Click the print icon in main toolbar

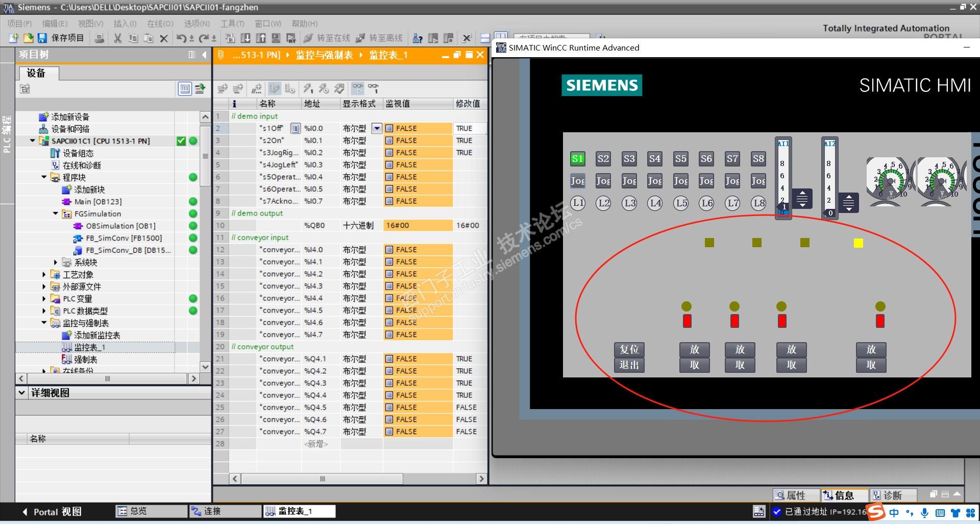(x=100, y=38)
